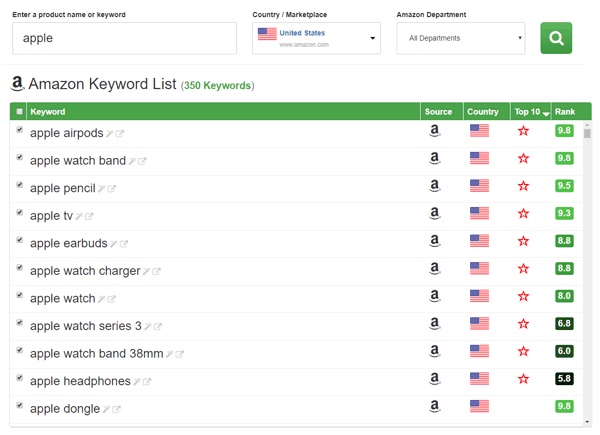Click Amazon source icon in apple dongle row
The width and height of the screenshot is (600, 435).
435,406
